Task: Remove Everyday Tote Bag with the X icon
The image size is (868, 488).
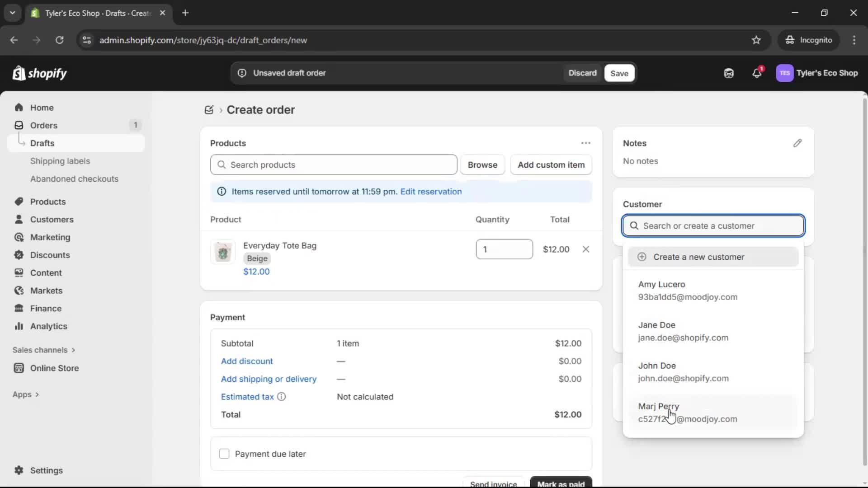Action: point(586,249)
